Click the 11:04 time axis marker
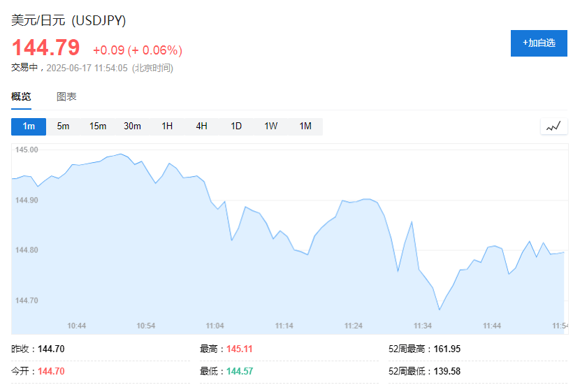The height and width of the screenshot is (392, 573). tap(215, 326)
